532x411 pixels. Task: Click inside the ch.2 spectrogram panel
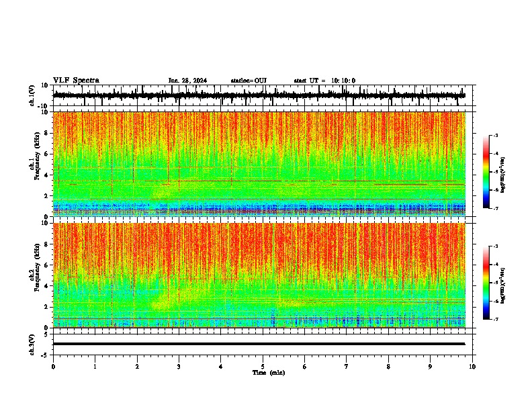259,275
